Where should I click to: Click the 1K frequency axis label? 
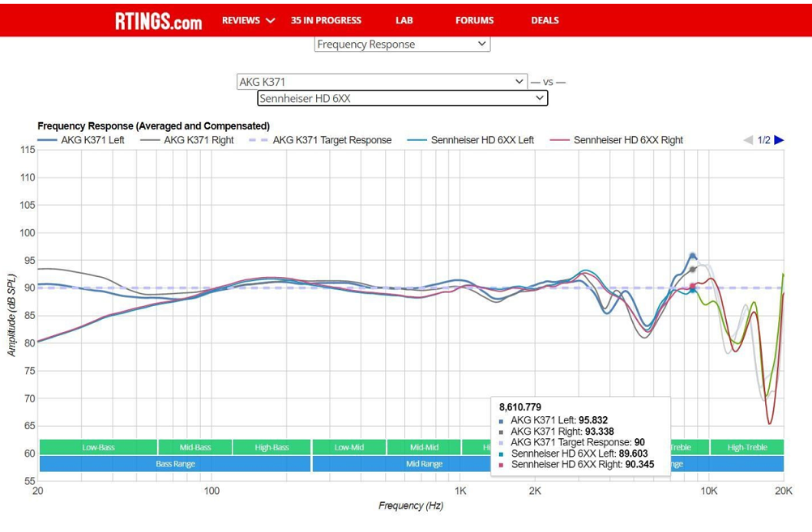tap(459, 491)
